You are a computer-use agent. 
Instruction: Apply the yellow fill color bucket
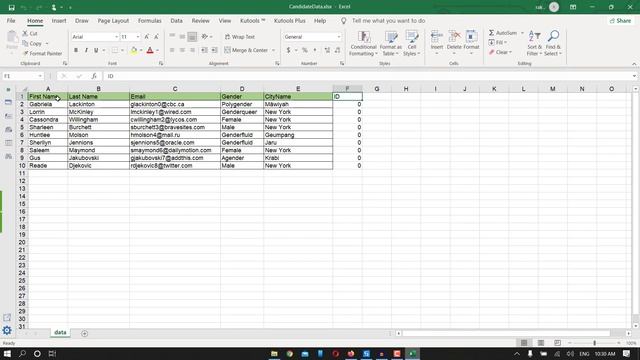click(x=133, y=50)
